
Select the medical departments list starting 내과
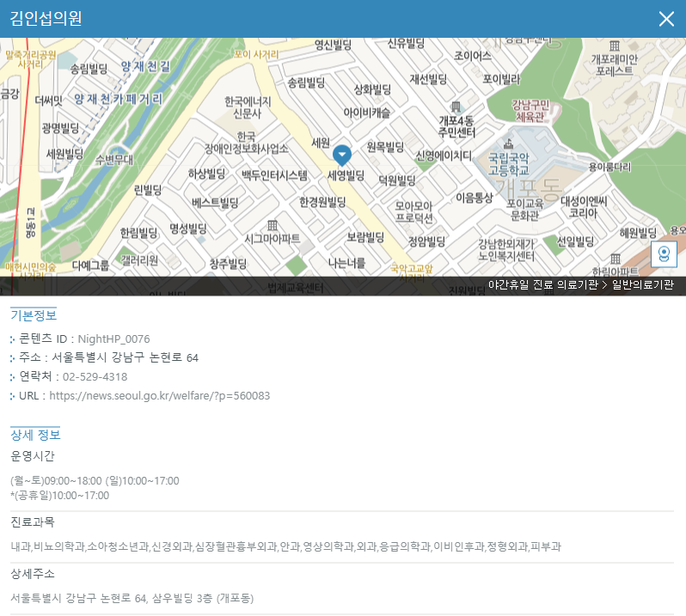[285, 546]
